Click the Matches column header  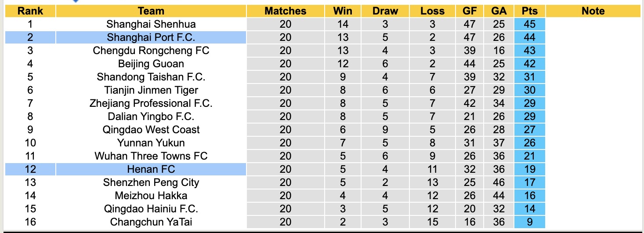(285, 11)
